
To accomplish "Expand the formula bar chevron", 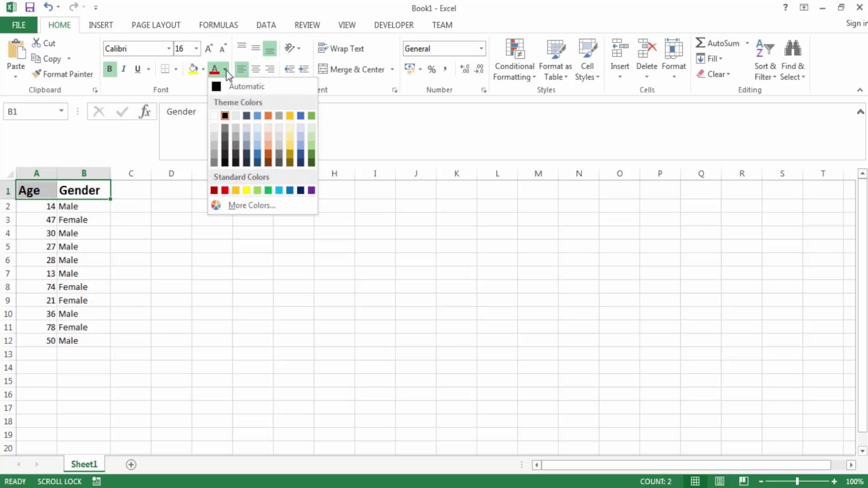I will tap(860, 112).
